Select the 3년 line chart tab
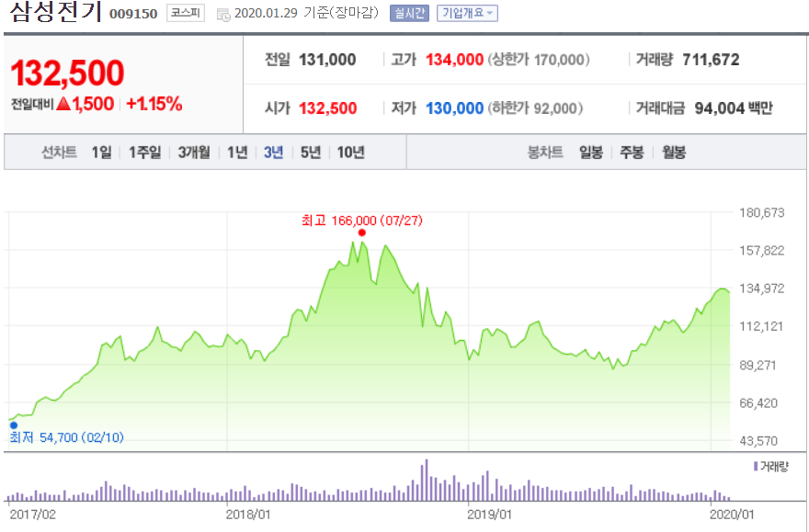This screenshot has width=809, height=532. tap(273, 153)
